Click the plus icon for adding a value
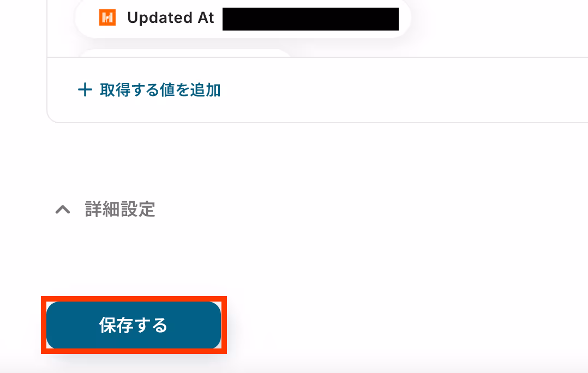 (85, 90)
